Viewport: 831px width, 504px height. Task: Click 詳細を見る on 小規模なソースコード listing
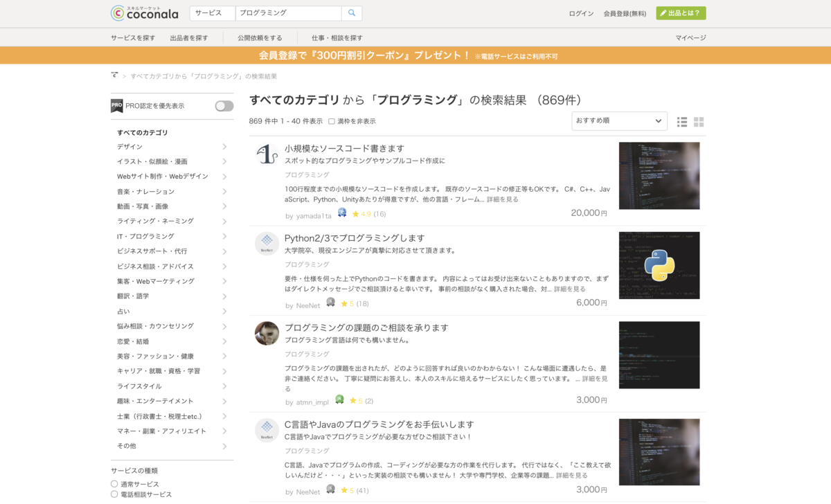click(x=502, y=199)
